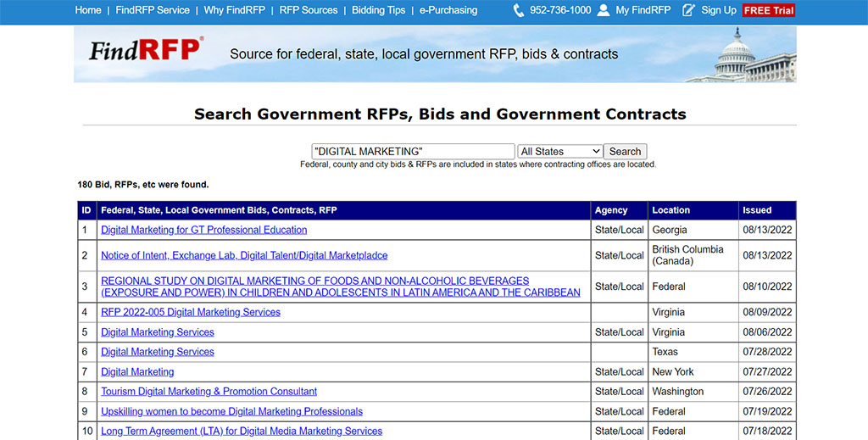Open Tourism Digital Marketing & Promotion Consultant link
Screen dimensions: 868x440
209,392
